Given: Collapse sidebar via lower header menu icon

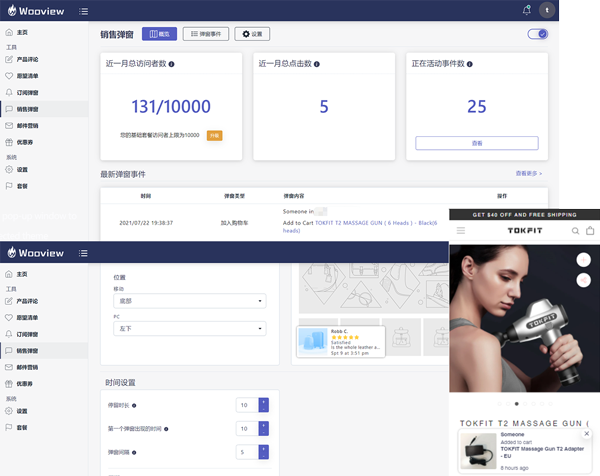Looking at the screenshot, I should click(83, 253).
